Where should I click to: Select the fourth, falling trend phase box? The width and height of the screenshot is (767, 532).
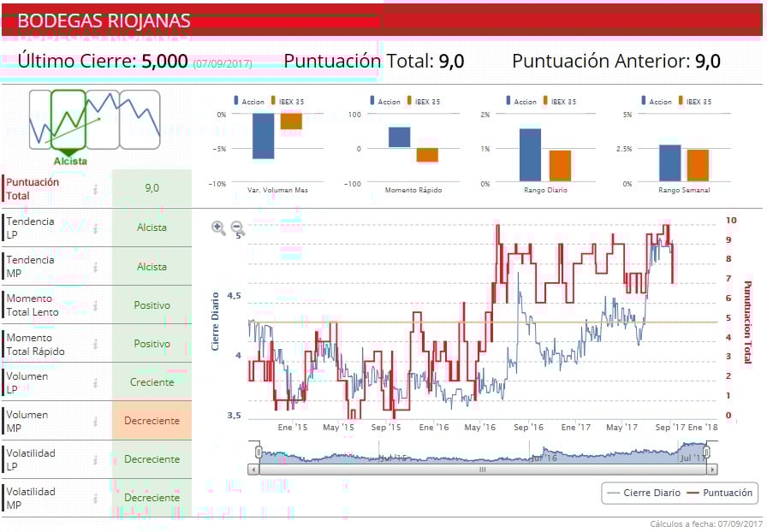coord(140,119)
